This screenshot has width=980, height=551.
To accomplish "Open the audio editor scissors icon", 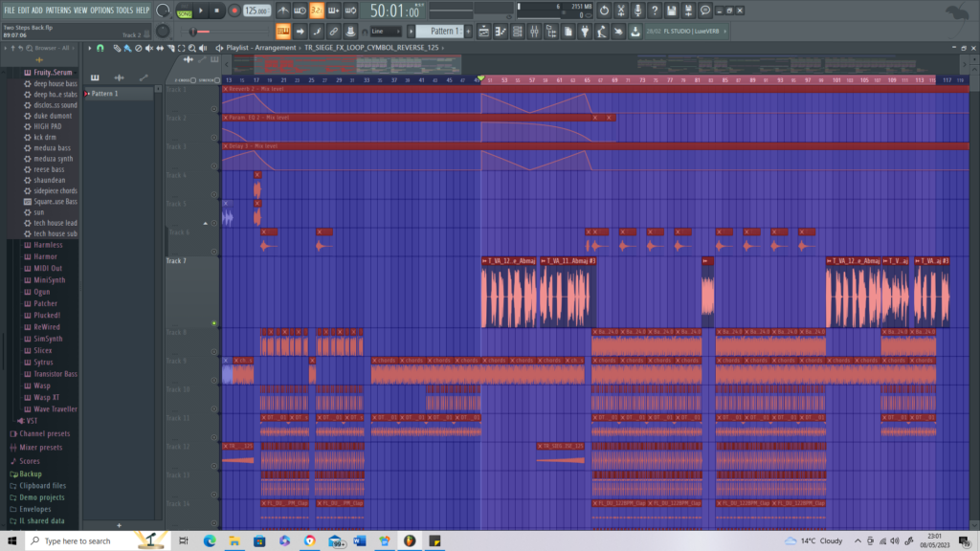I will pyautogui.click(x=620, y=11).
